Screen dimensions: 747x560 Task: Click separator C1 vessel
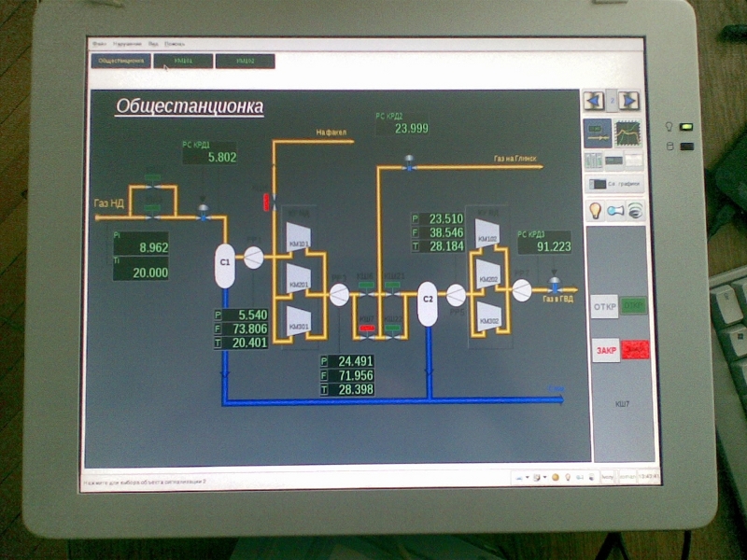point(224,262)
